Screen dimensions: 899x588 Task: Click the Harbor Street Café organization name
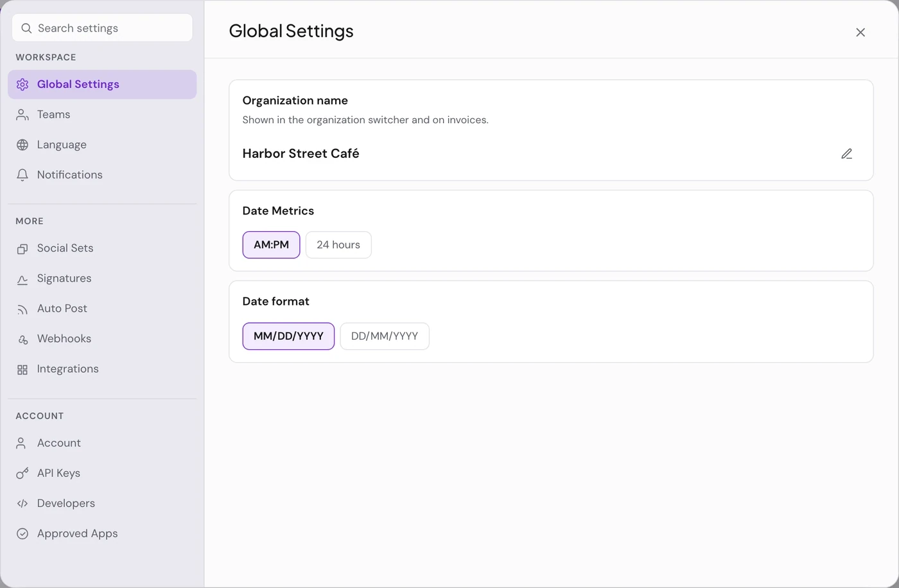point(301,153)
